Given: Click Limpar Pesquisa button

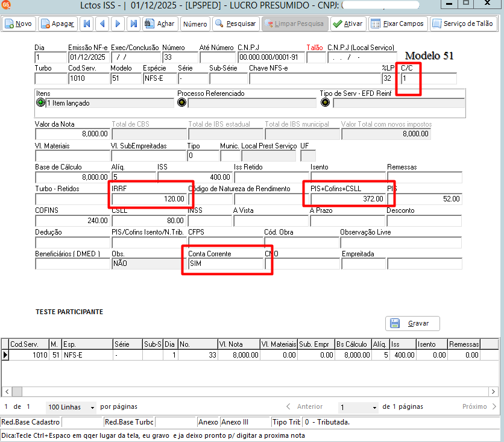Looking at the screenshot, I should coord(295,24).
